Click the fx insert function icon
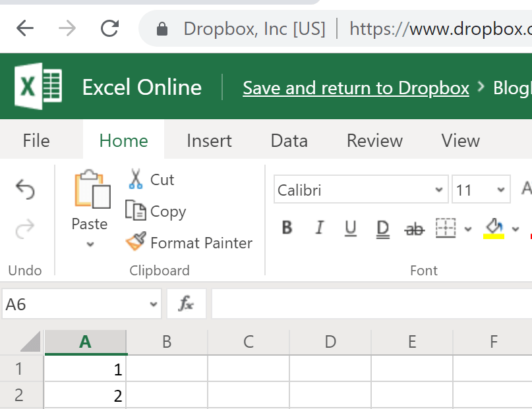Screen dimensions: 532x409 pos(187,304)
